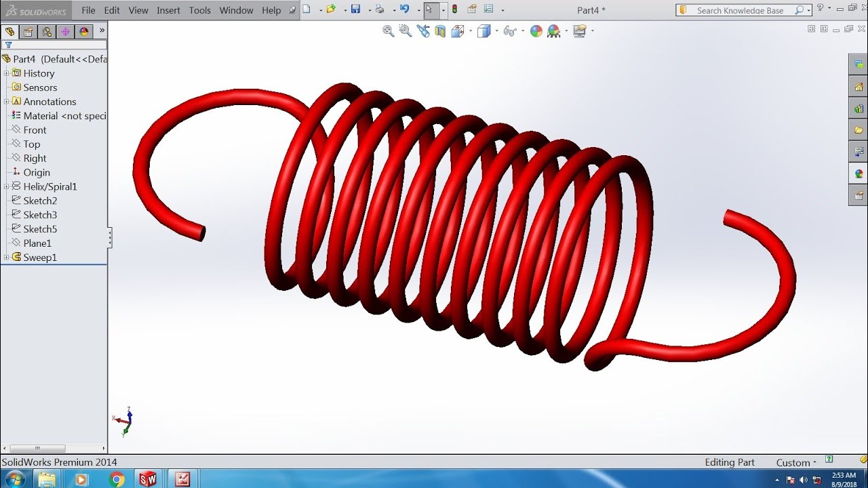This screenshot has width=868, height=488.
Task: Click Zoom to Fit icon
Action: click(x=389, y=30)
